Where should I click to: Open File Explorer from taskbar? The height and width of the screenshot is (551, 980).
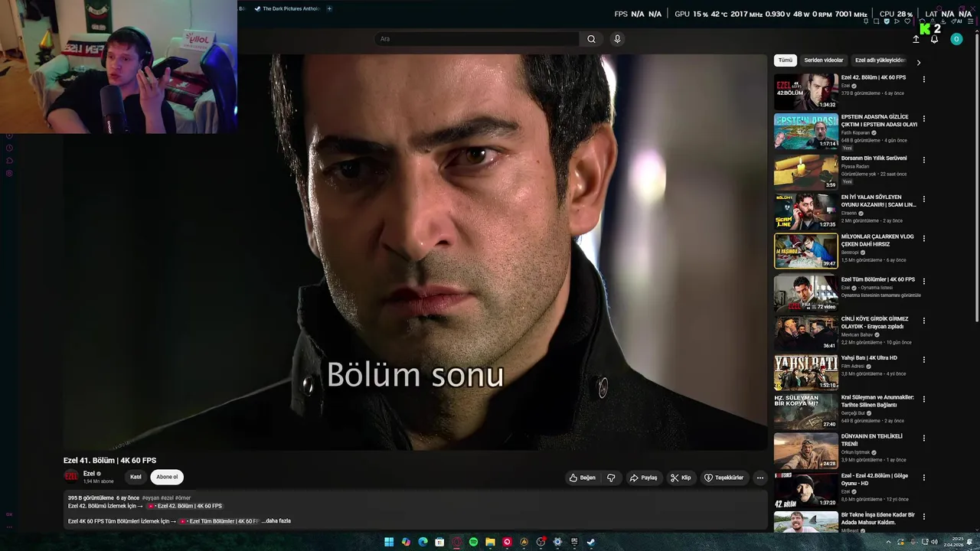[490, 542]
